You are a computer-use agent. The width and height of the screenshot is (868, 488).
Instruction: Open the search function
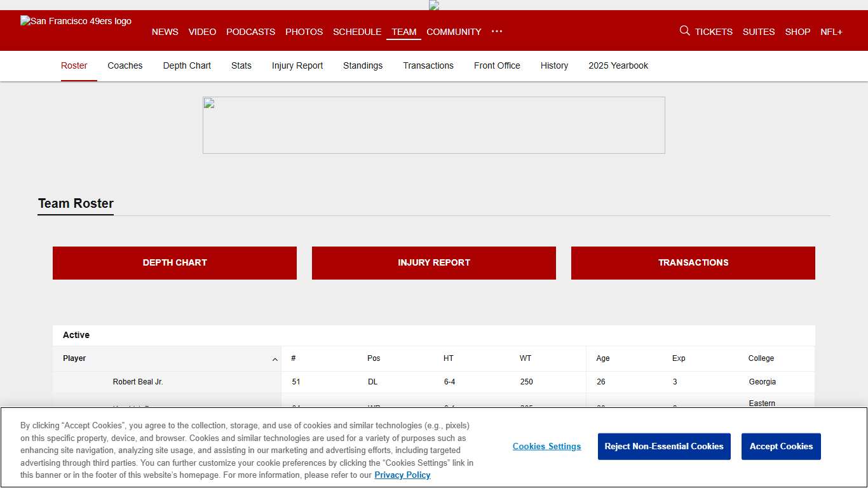pos(684,30)
